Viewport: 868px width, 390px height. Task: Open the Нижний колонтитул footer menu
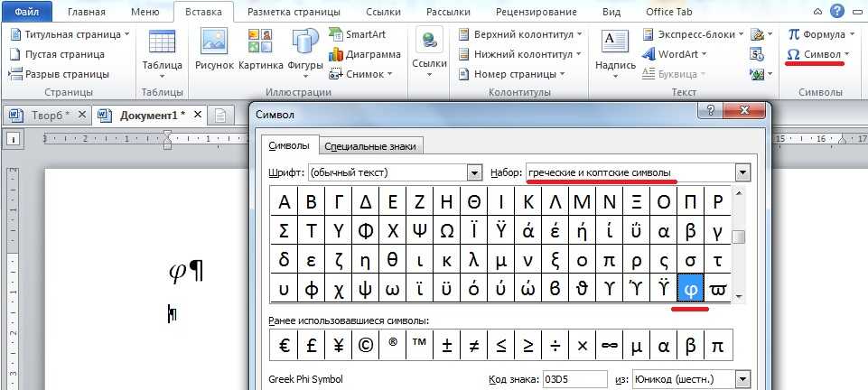520,54
